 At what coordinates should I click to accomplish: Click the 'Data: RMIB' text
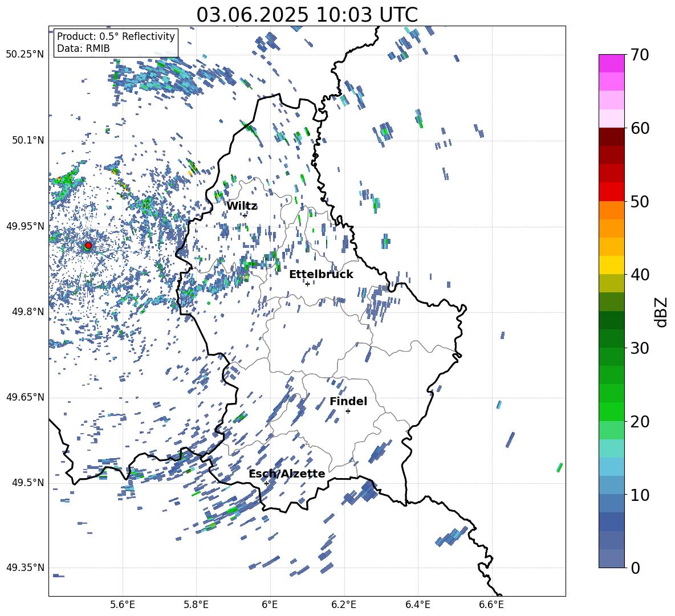pos(83,48)
